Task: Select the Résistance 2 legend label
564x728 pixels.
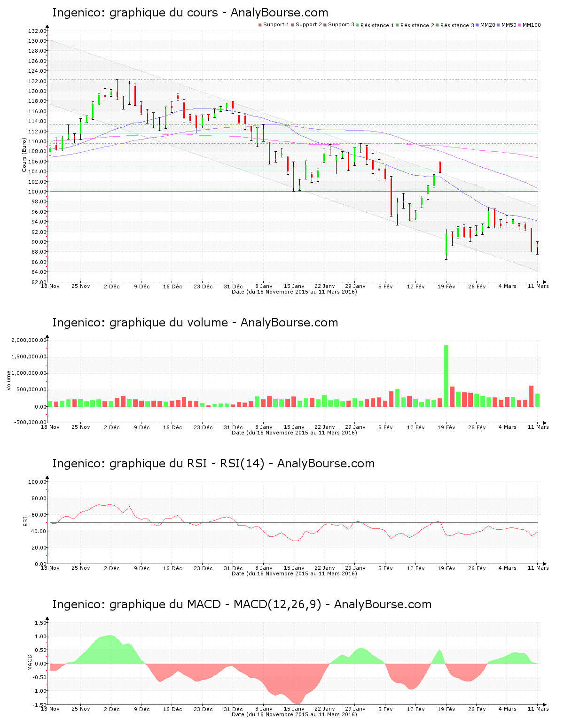Action: click(417, 25)
